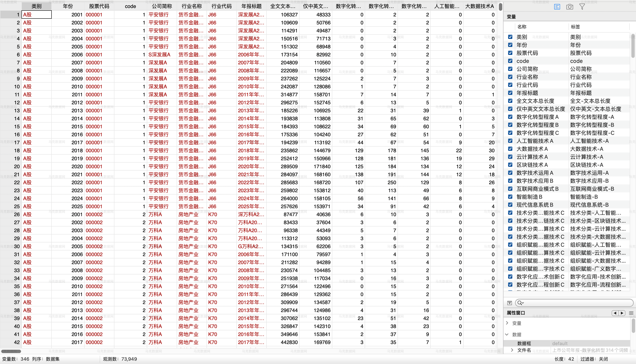This screenshot has height=364, width=636.
Task: Click label 云计算技术-A in 标签 column
Action: 587,157
